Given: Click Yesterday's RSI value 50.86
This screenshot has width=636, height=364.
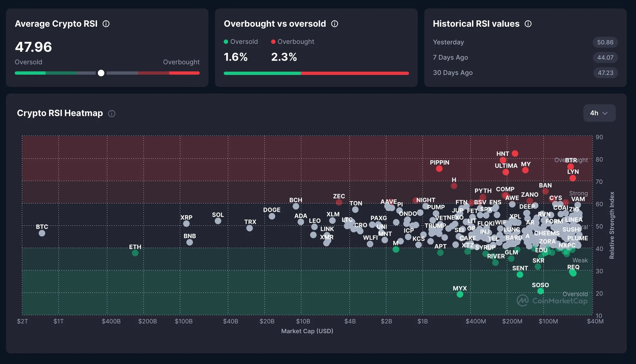Looking at the screenshot, I should point(605,42).
